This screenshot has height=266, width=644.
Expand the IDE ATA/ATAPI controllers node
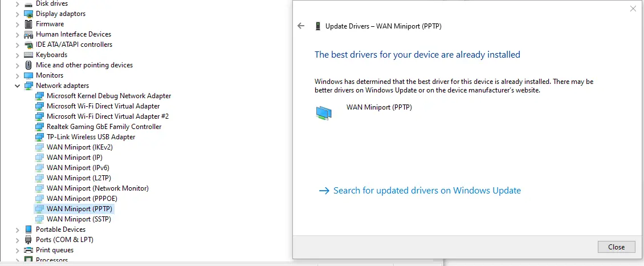coord(17,45)
